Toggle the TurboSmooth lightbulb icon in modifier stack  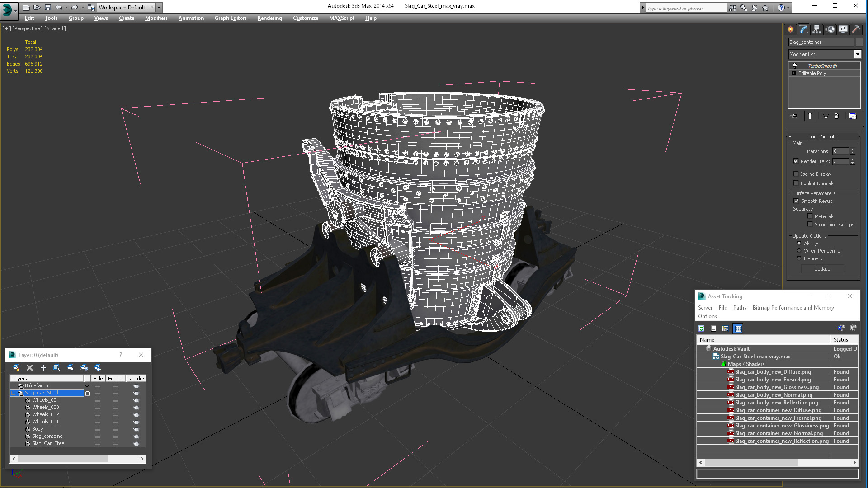pos(794,66)
